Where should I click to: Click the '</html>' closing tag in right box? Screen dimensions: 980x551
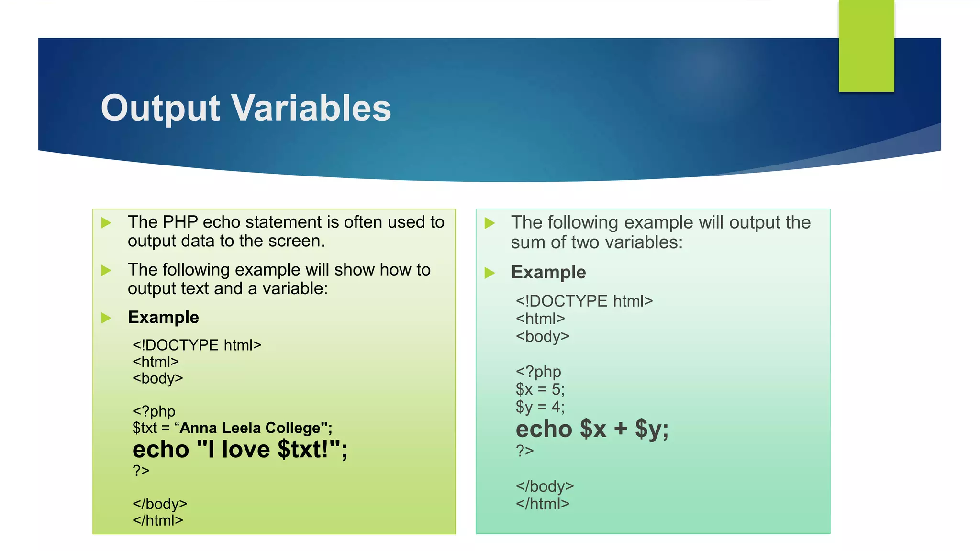(x=543, y=504)
